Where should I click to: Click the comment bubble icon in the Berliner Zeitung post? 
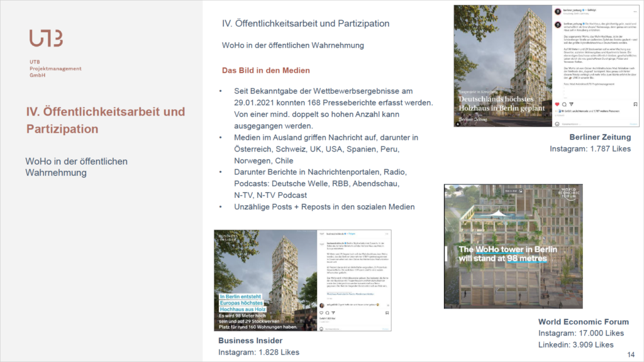564,104
